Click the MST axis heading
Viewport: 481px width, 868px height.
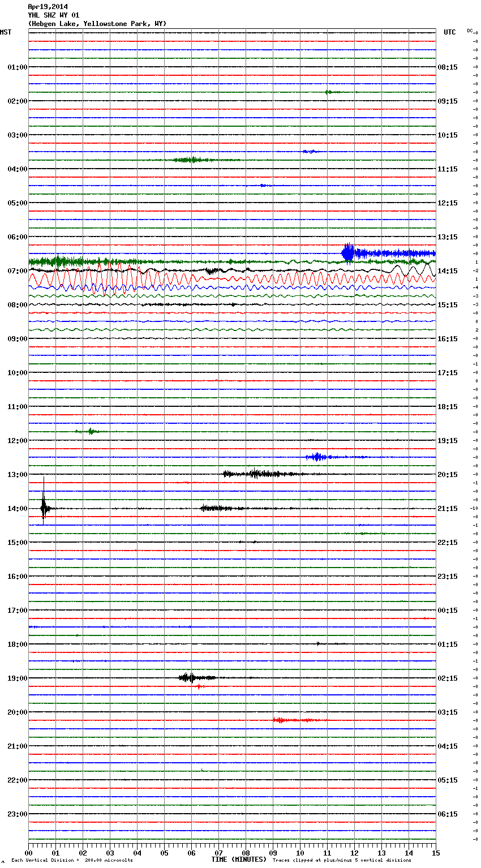6,32
